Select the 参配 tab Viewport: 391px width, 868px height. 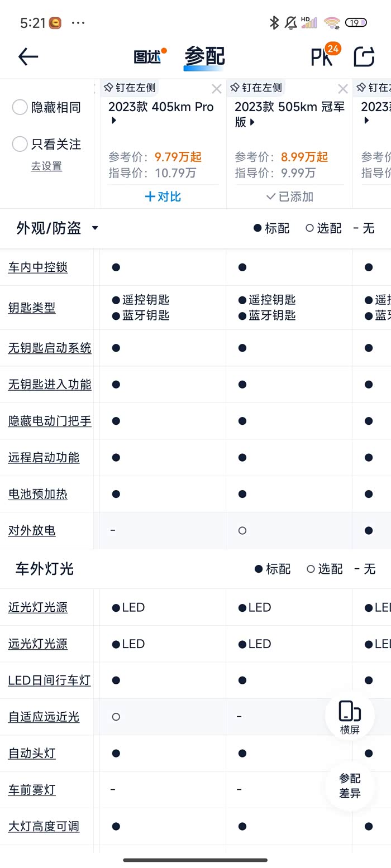tap(204, 56)
